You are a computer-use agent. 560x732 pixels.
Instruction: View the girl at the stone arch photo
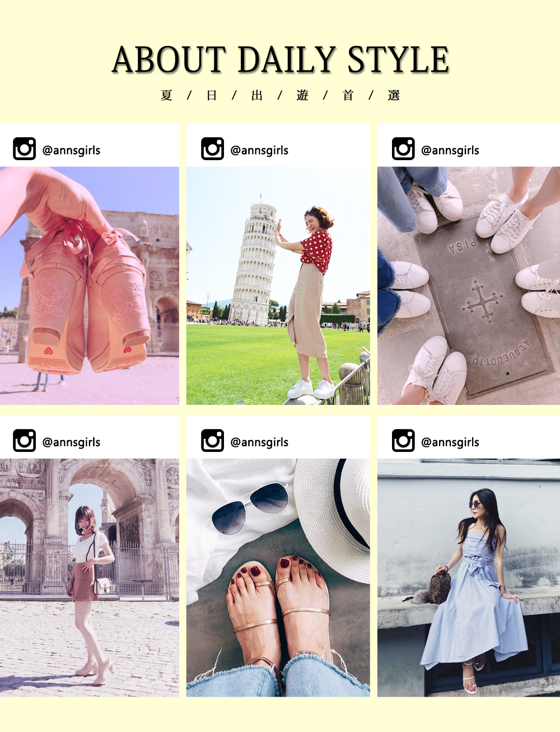(90, 577)
